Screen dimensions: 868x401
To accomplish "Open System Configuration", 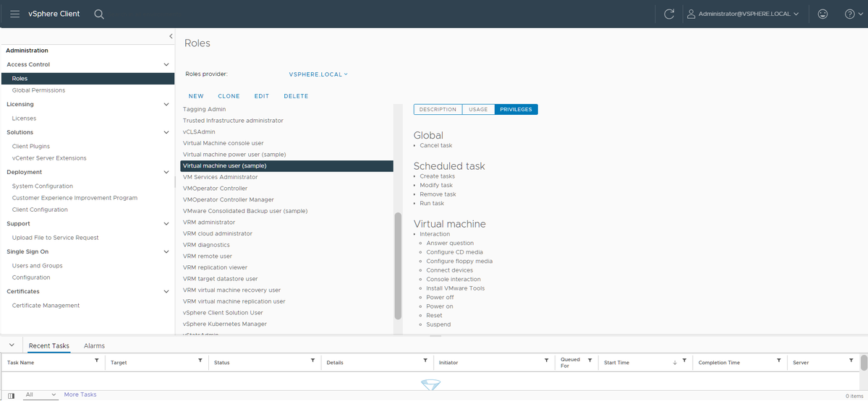I will click(43, 186).
